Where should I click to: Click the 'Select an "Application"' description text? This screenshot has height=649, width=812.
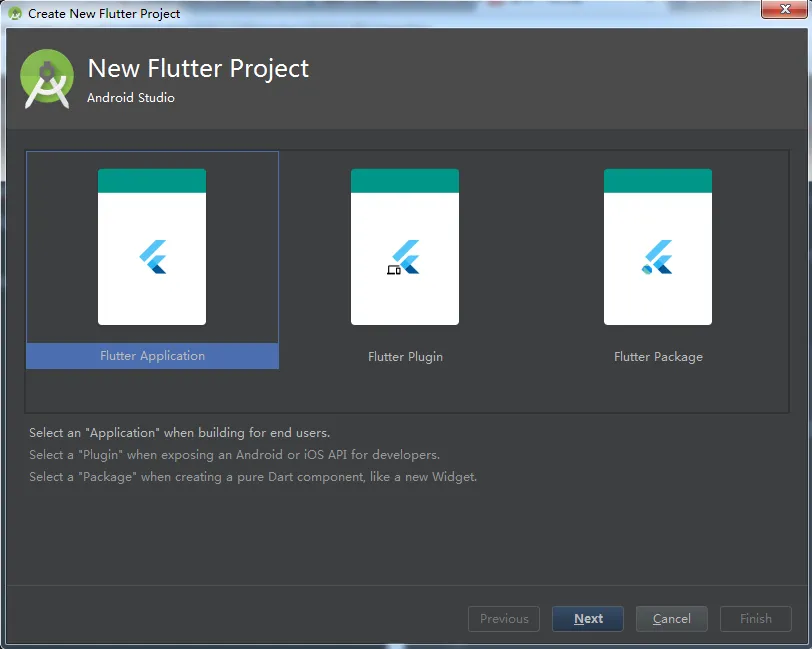pos(179,432)
